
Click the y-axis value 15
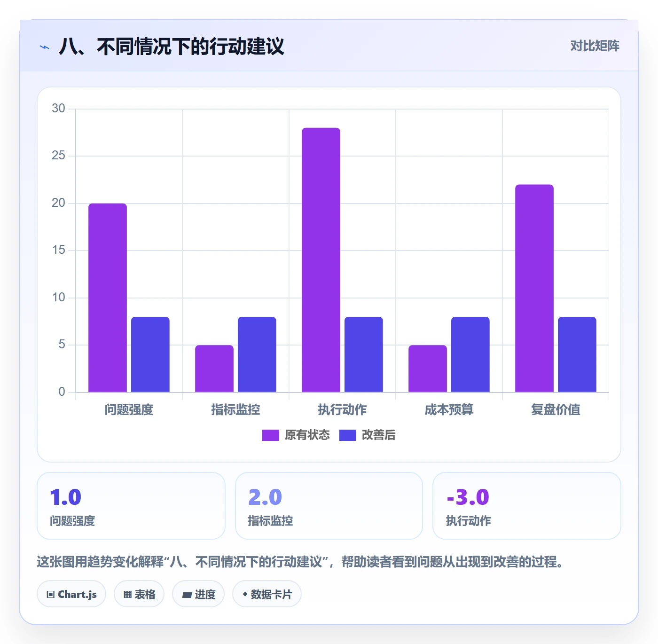point(58,250)
